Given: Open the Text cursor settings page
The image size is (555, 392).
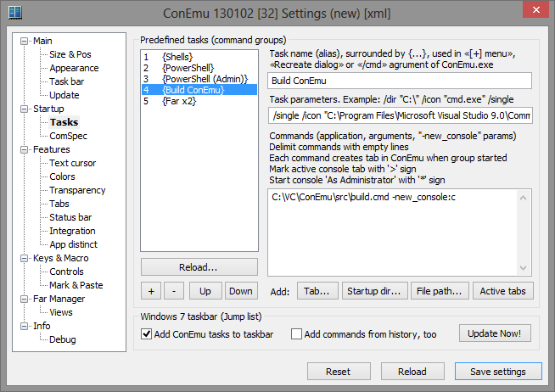Looking at the screenshot, I should pyautogui.click(x=73, y=163).
